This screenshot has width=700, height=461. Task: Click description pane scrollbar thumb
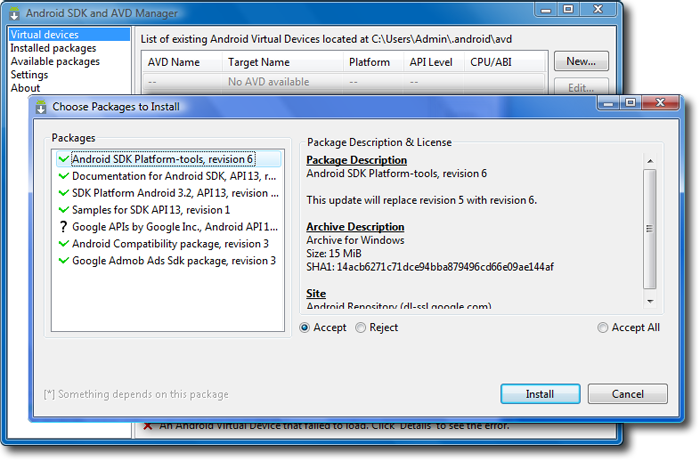650,228
